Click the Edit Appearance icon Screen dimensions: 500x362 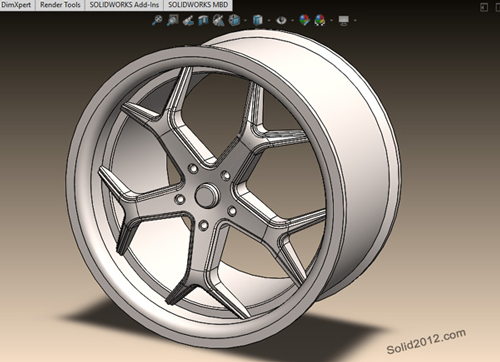[304, 20]
